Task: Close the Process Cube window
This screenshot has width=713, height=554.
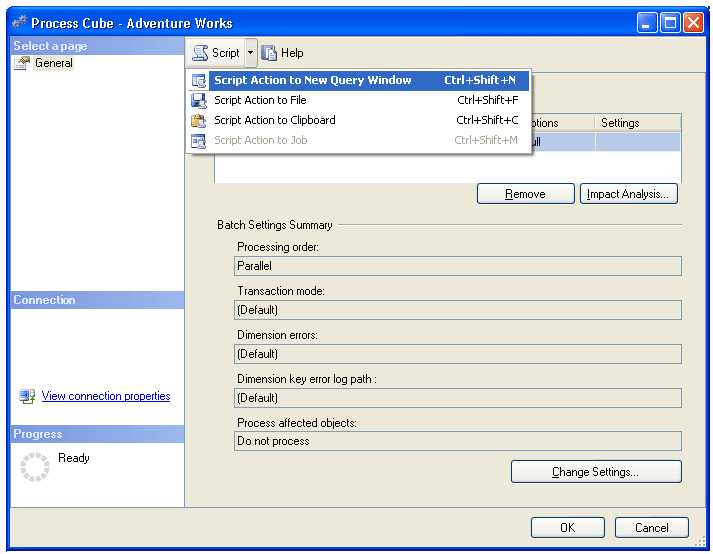Action: pos(694,23)
